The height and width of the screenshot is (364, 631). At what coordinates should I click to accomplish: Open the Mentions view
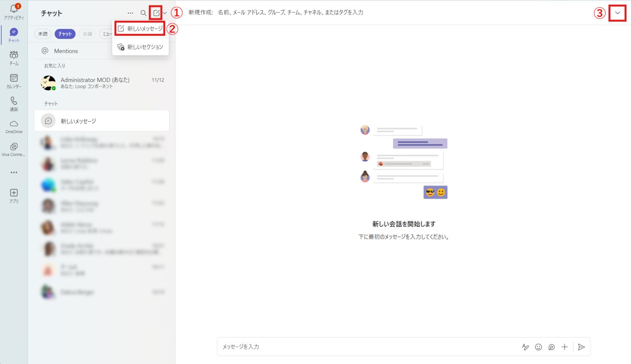pos(66,51)
